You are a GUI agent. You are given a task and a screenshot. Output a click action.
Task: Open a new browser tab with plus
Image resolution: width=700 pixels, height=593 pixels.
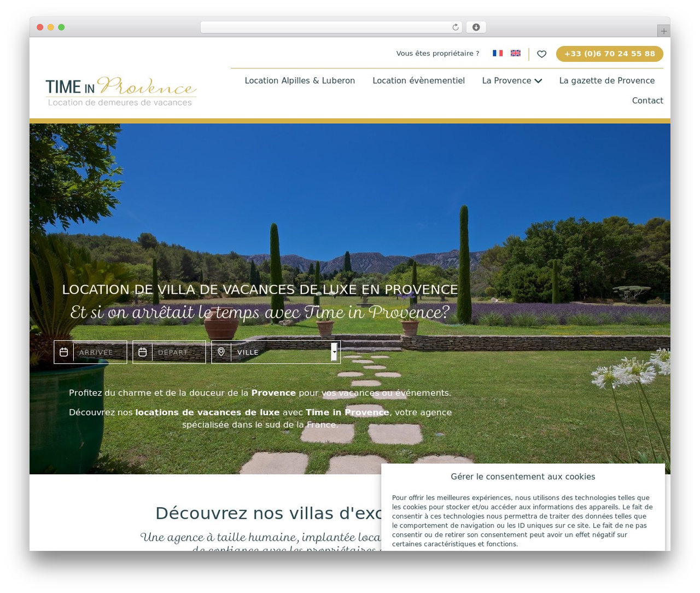[x=663, y=31]
